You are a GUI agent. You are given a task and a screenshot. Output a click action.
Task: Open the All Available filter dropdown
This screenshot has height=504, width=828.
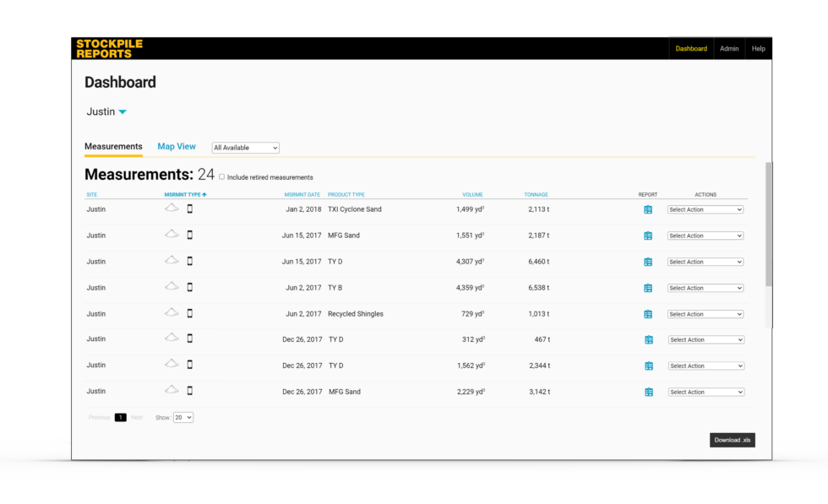pyautogui.click(x=245, y=148)
